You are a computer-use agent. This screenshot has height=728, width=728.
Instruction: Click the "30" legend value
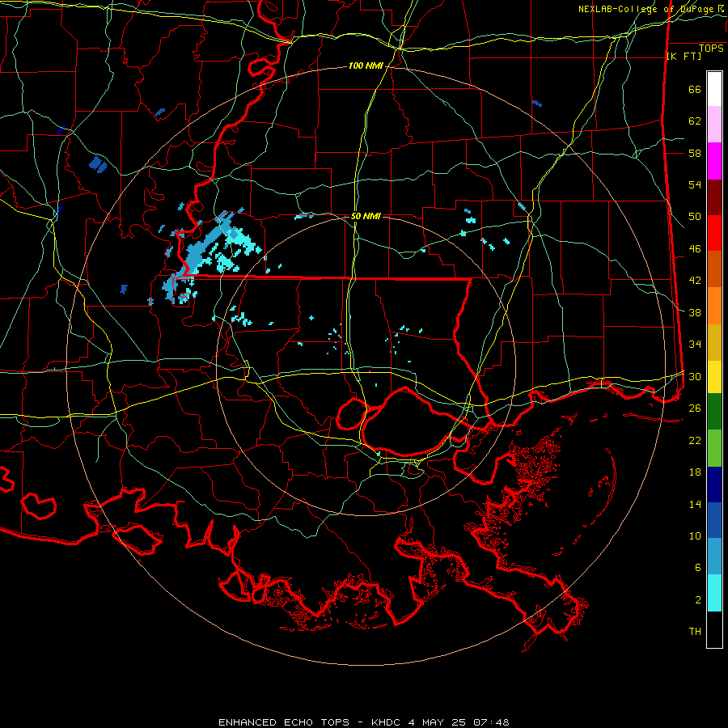pos(695,376)
